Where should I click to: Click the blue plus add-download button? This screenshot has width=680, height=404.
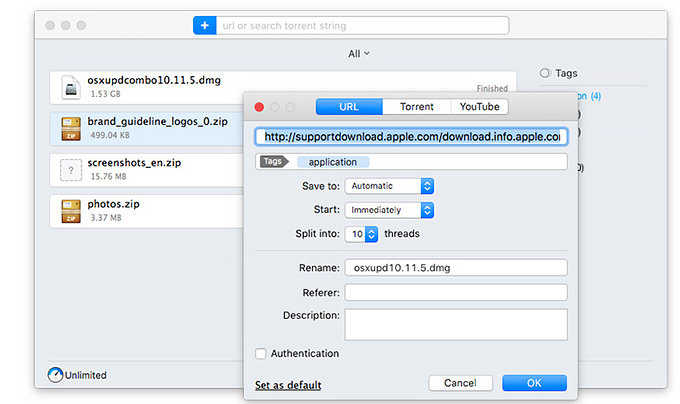pyautogui.click(x=204, y=26)
